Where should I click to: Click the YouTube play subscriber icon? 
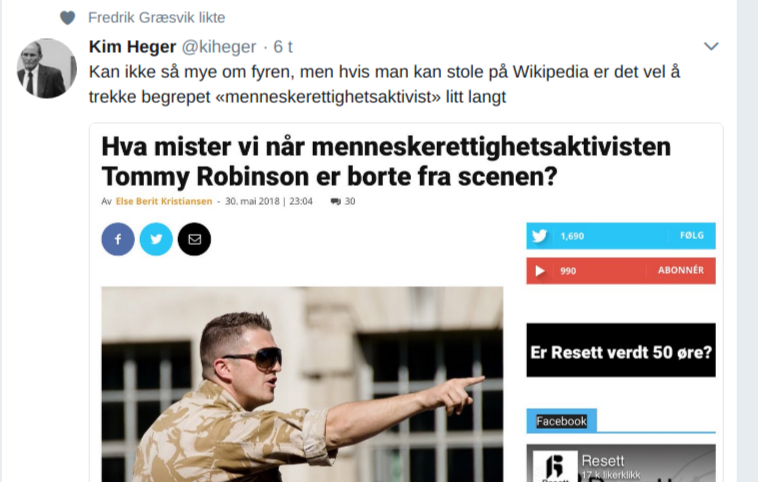point(540,271)
